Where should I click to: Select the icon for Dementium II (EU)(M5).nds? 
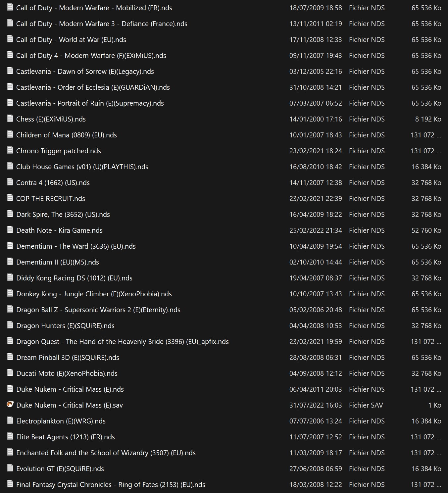(10, 262)
